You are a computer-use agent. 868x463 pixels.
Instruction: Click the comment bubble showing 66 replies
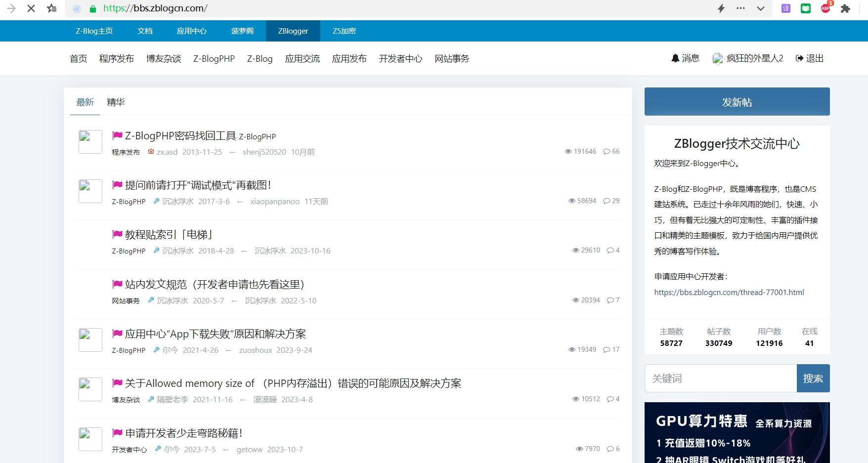(x=611, y=152)
